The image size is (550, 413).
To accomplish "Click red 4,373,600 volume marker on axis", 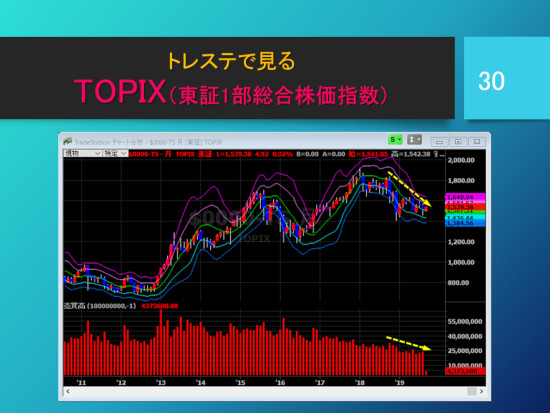I will pos(465,371).
